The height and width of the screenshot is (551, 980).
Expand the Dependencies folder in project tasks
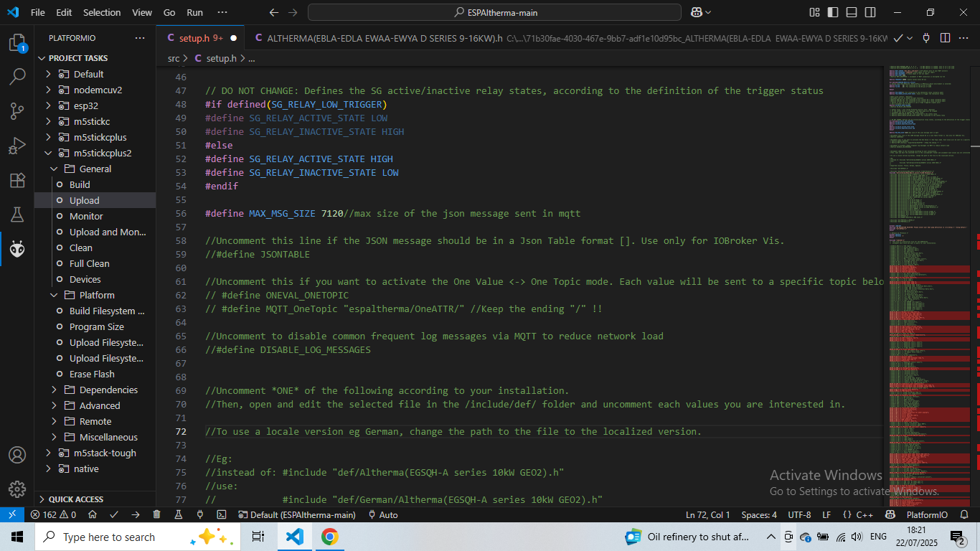tap(108, 390)
